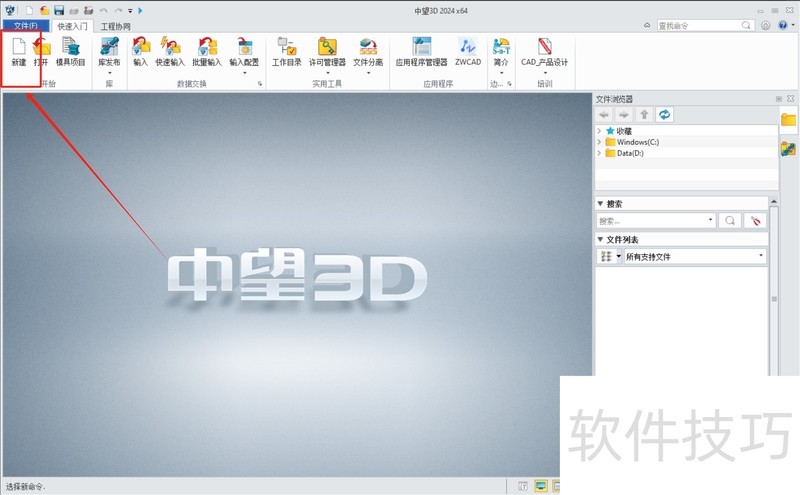Select the linked folder side tab icon
Screen dimensions: 800x495
788,149
